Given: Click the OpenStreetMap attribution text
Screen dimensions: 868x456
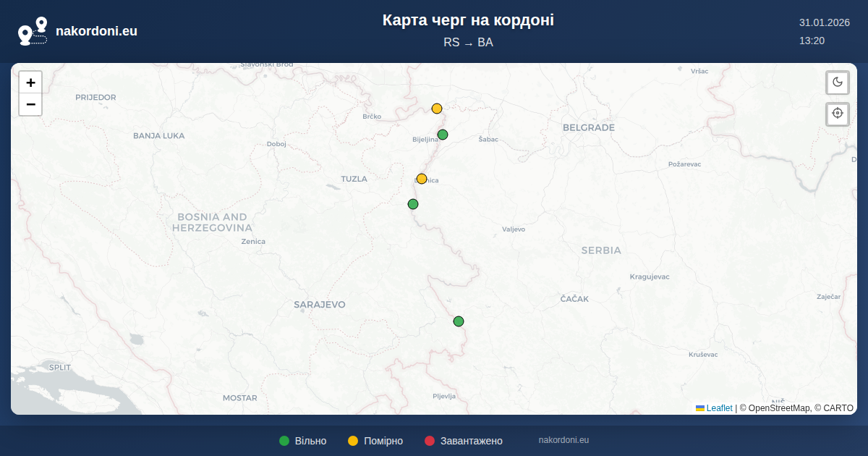Looking at the screenshot, I should pyautogui.click(x=774, y=408).
